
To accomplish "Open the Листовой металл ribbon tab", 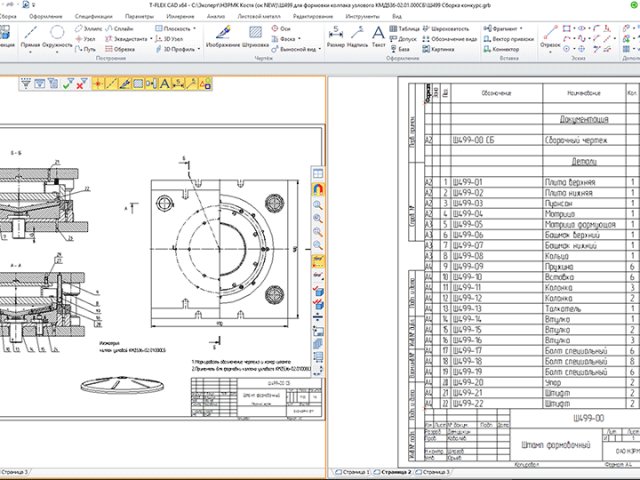I will (259, 16).
